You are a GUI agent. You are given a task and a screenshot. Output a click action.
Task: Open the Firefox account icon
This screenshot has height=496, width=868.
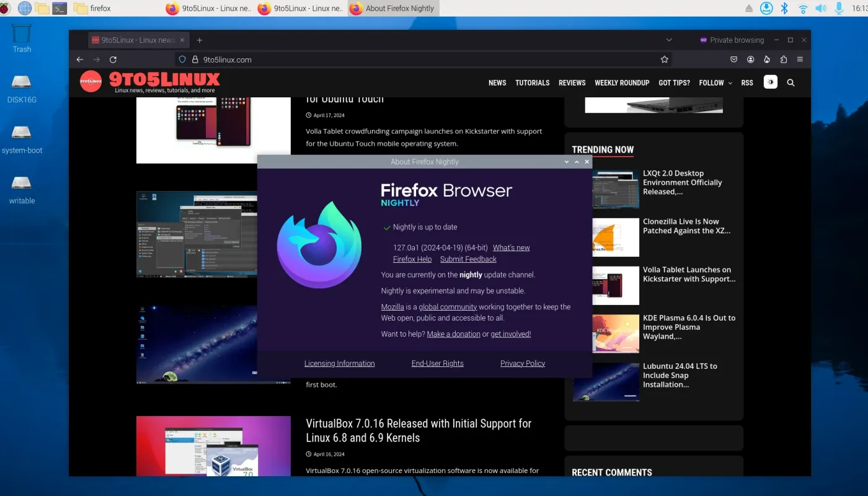click(x=750, y=59)
